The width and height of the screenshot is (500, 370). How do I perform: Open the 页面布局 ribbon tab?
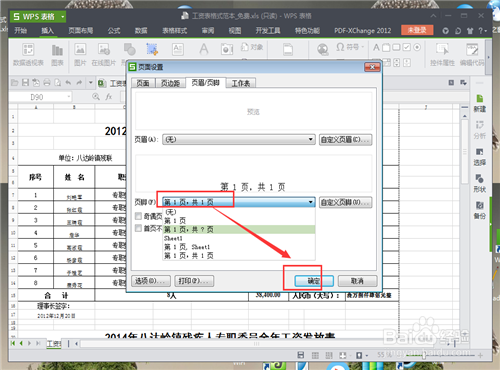80,31
